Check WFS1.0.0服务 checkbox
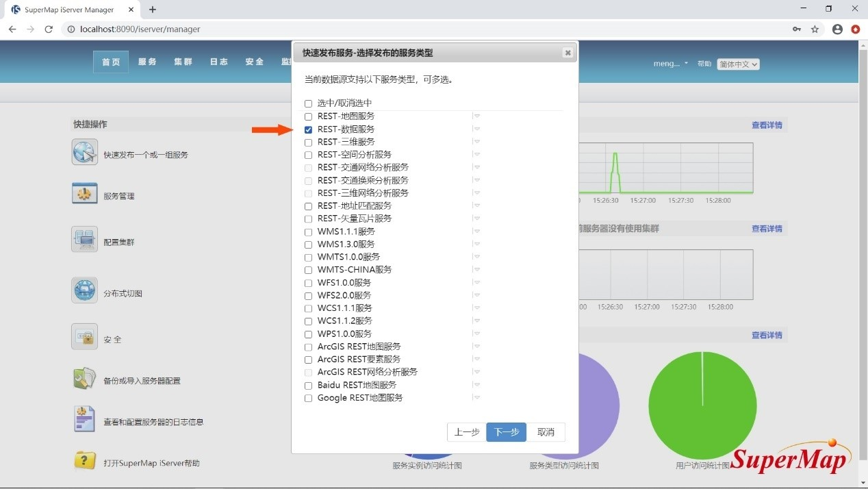The image size is (868, 489). tap(308, 283)
